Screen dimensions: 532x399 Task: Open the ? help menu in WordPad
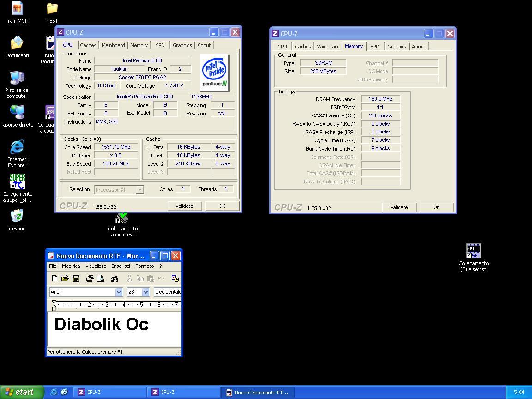point(161,266)
